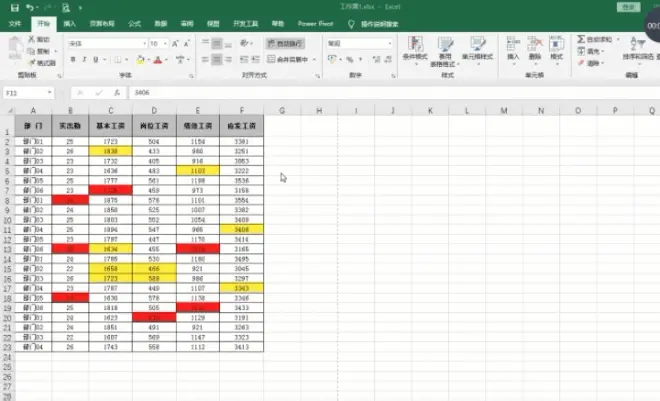Click the Save icon in quick access toolbar

pos(15,8)
